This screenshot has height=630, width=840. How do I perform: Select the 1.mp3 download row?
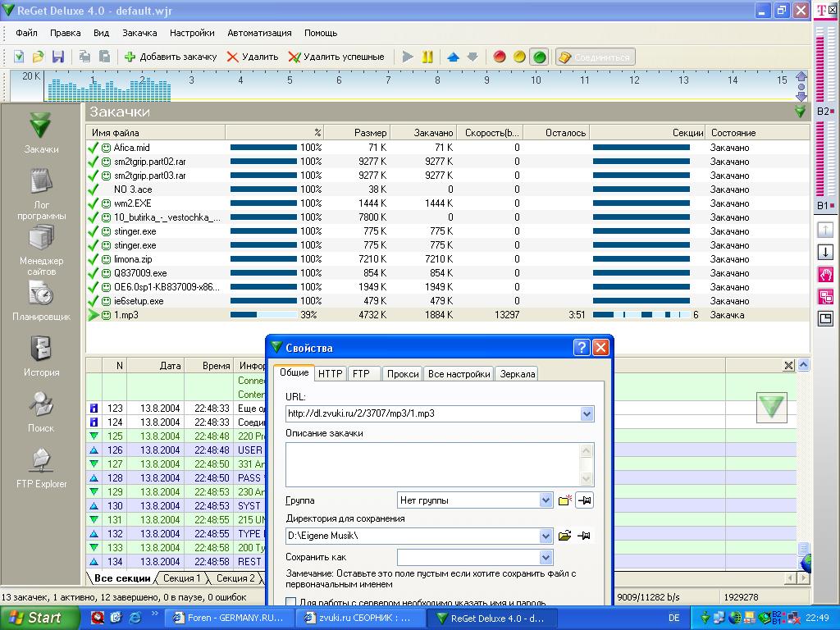(447, 315)
